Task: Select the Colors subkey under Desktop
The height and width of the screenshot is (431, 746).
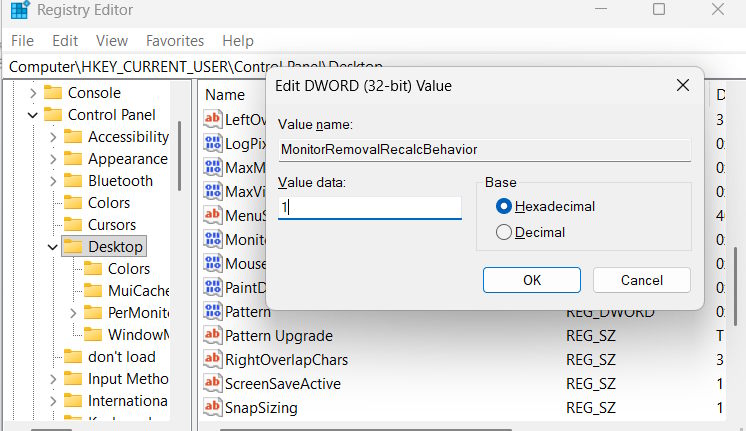Action: (129, 269)
